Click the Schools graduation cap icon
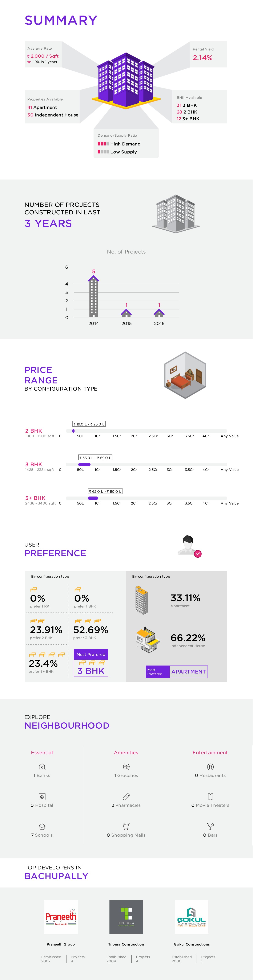Screen dimensions: 277x980 pyautogui.click(x=42, y=827)
